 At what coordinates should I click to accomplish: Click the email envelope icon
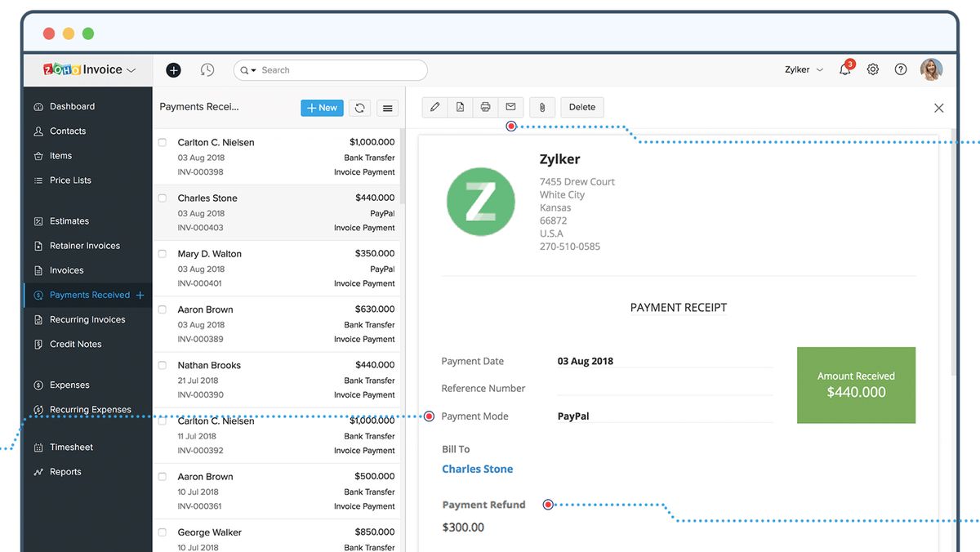pos(510,107)
